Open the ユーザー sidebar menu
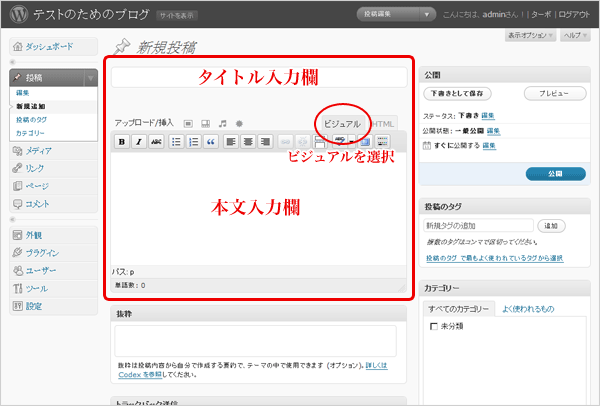Screen dimensions: 600x406 tap(53, 271)
